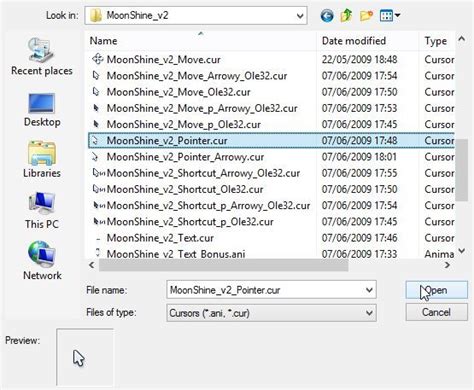Click icon of MoonShine_v2_Shortcut_Arrowy_Ole32.cur
The height and width of the screenshot is (390, 474).
pyautogui.click(x=98, y=173)
